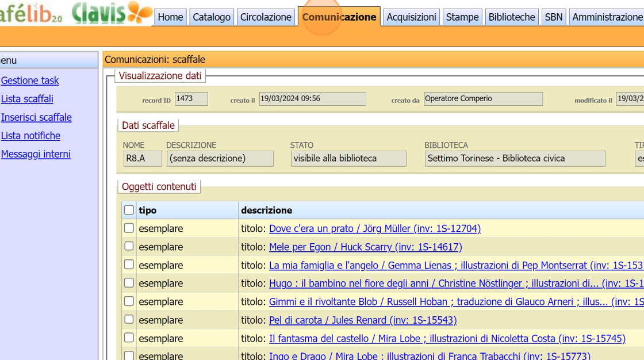The width and height of the screenshot is (644, 360).
Task: Open Gimmi e il rivoltante Blob link
Action: [x=457, y=302]
